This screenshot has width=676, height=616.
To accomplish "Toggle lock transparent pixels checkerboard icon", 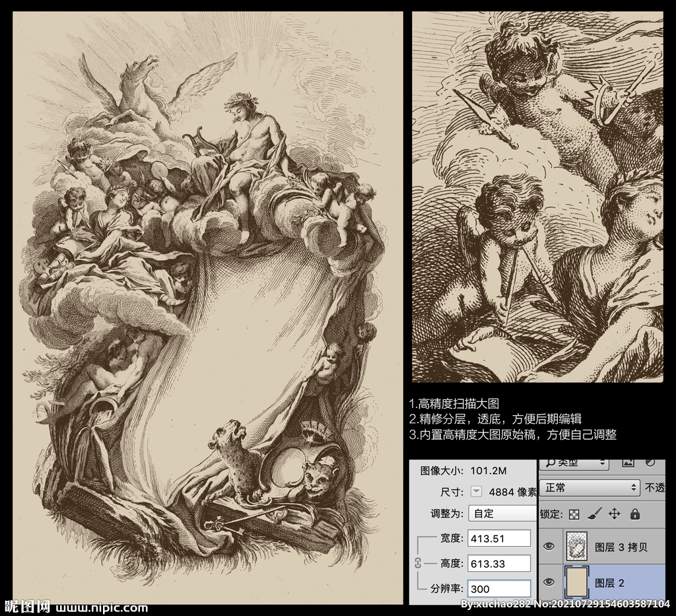I will (574, 514).
